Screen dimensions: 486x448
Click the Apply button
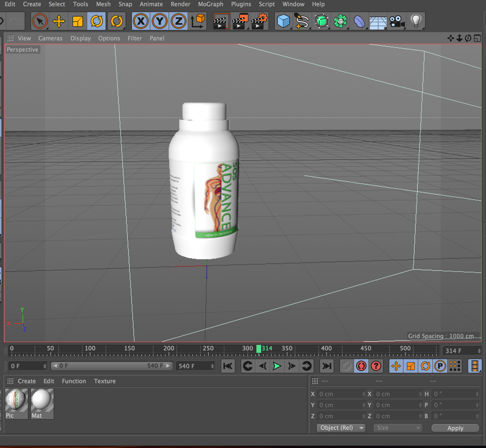[455, 428]
